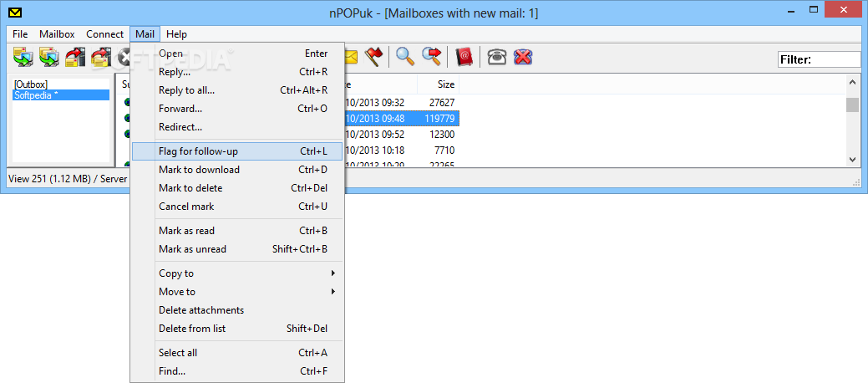Click the Find next magnifier with arrow icon
868x383 pixels.
(431, 57)
